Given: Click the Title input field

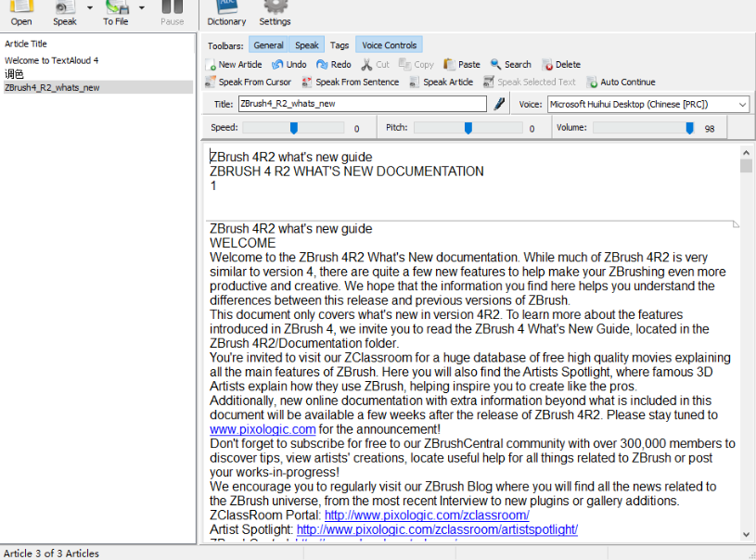Looking at the screenshot, I should (x=363, y=104).
